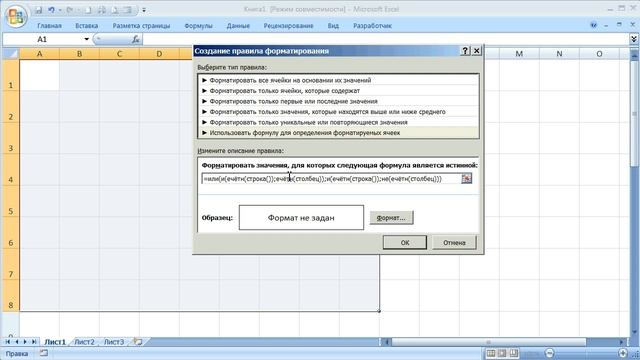Select column B header
Image resolution: width=640 pixels, height=360 pixels.
[x=79, y=53]
